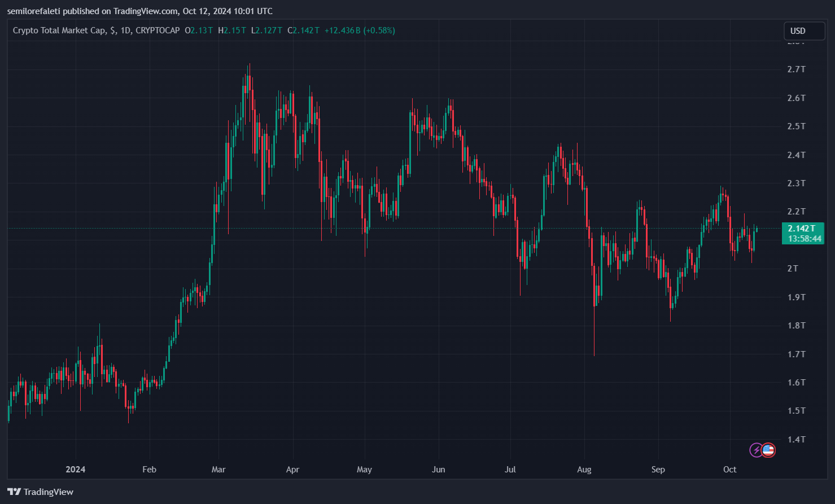Click the Aug time axis label

(x=584, y=469)
